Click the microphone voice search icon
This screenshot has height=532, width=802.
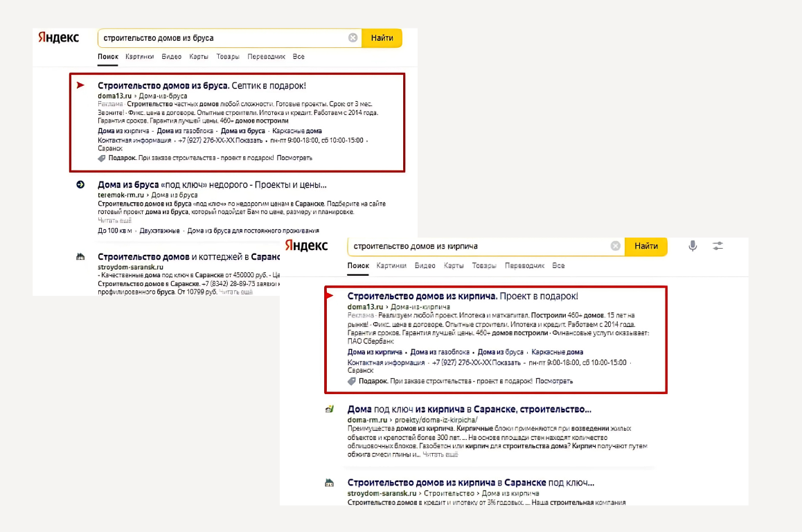[x=693, y=246]
